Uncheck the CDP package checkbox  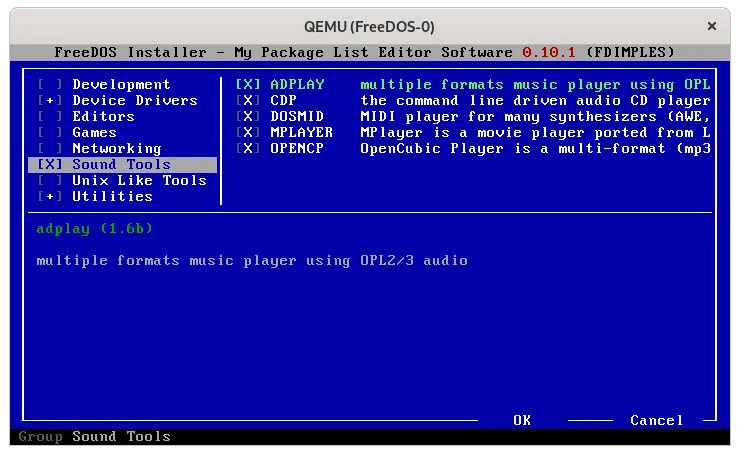[247, 101]
